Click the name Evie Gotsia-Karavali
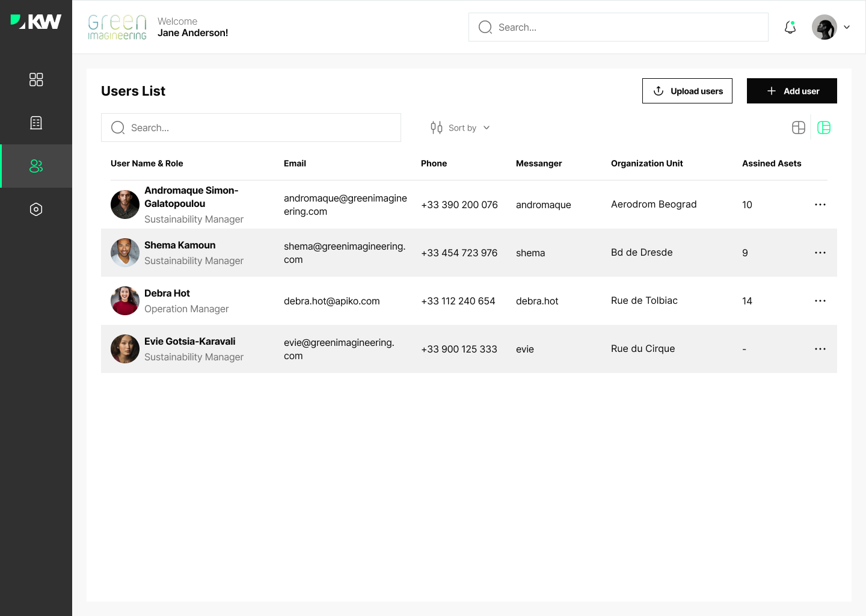This screenshot has width=866, height=616. tap(190, 341)
